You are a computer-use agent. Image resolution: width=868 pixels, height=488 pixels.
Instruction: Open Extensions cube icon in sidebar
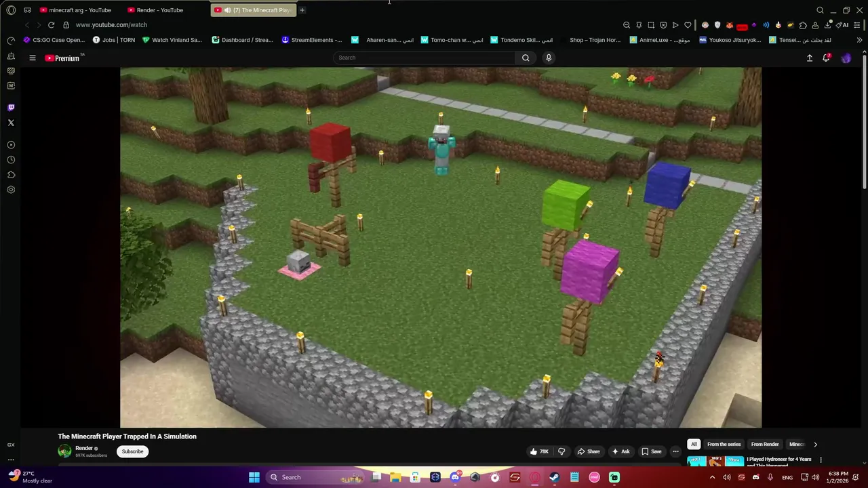pyautogui.click(x=11, y=175)
